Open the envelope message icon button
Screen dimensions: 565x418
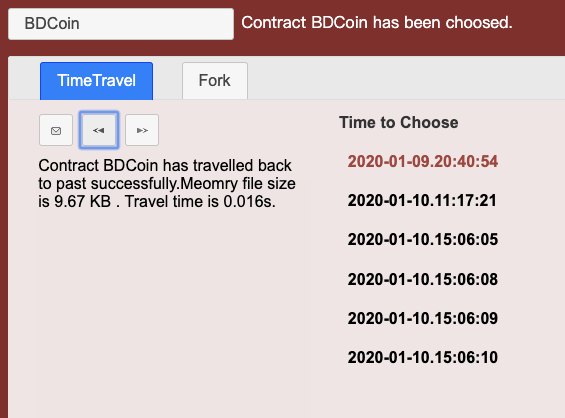(56, 130)
